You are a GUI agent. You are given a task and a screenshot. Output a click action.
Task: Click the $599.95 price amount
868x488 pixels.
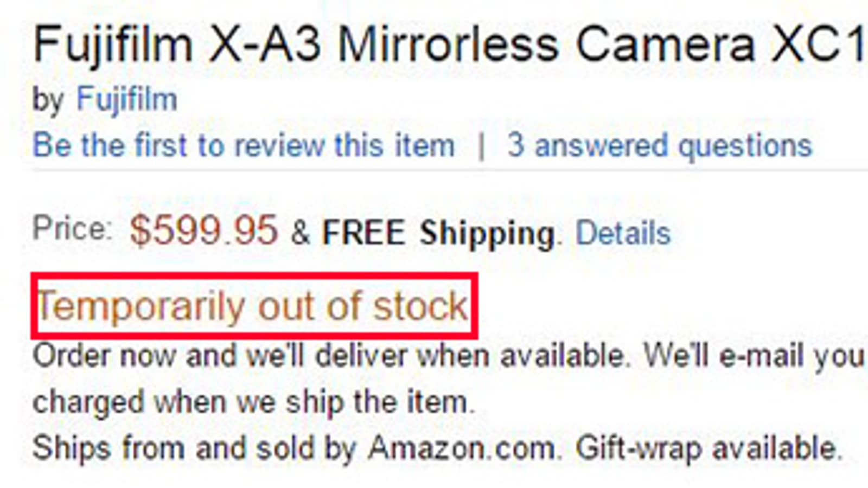click(203, 230)
